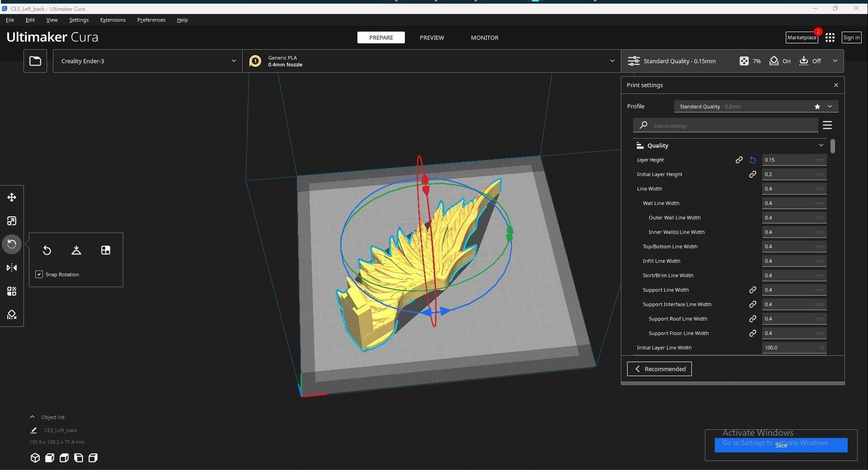Screen dimensions: 868x470
Task: Open the View menu
Action: tap(52, 20)
